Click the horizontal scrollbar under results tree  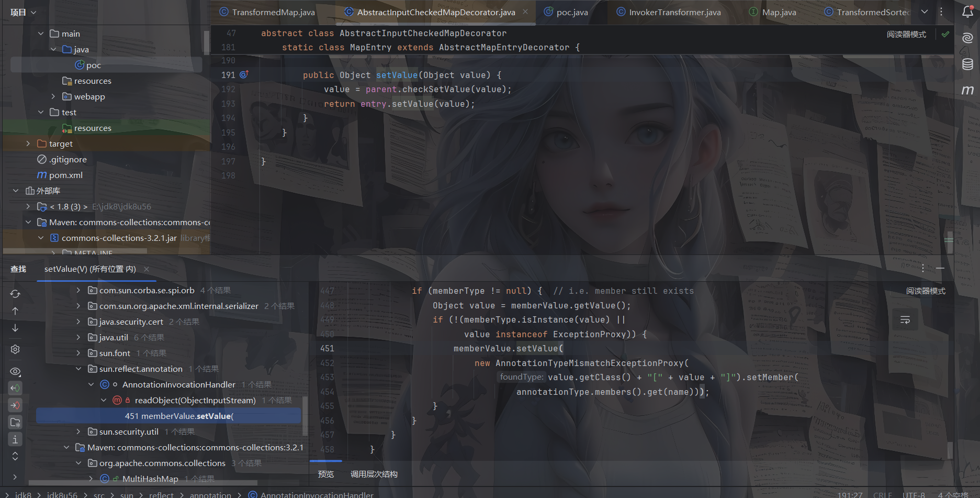pyautogui.click(x=157, y=482)
